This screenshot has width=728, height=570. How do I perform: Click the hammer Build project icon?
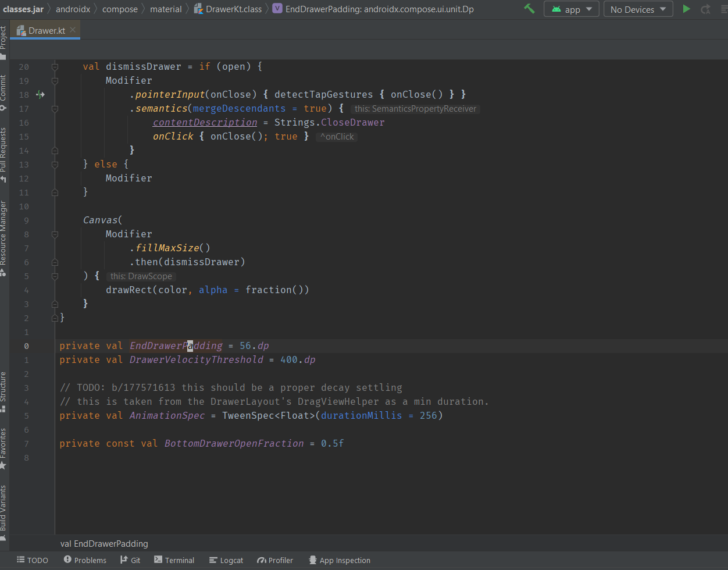tap(529, 9)
